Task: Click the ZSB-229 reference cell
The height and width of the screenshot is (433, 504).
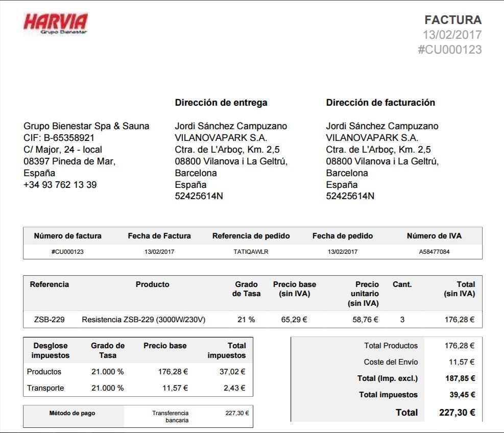Action: pyautogui.click(x=49, y=320)
